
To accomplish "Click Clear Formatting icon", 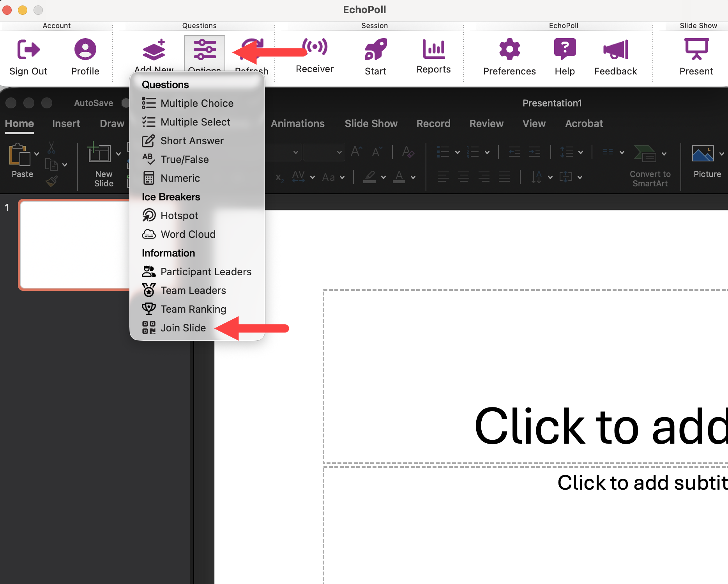I will (x=408, y=152).
